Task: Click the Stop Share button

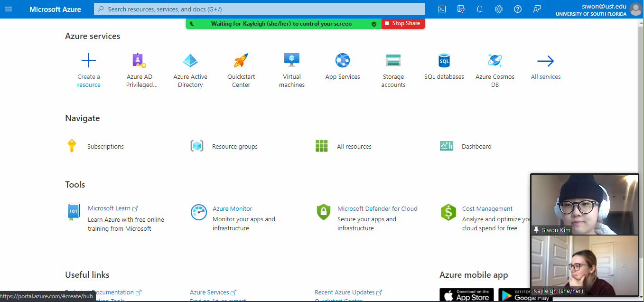Action: [x=403, y=23]
